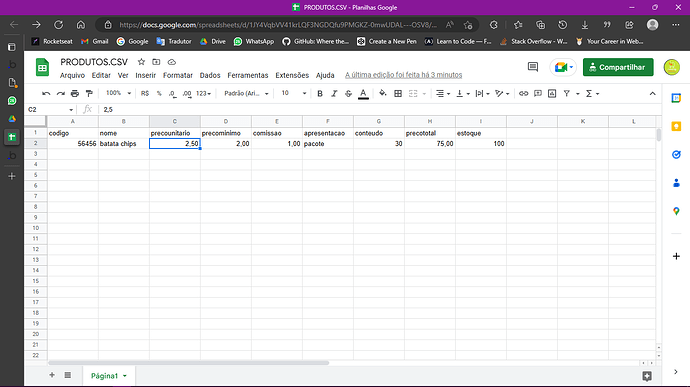Insert a link via toolbar icon
Image resolution: width=690 pixels, height=387 pixels.
(x=523, y=93)
